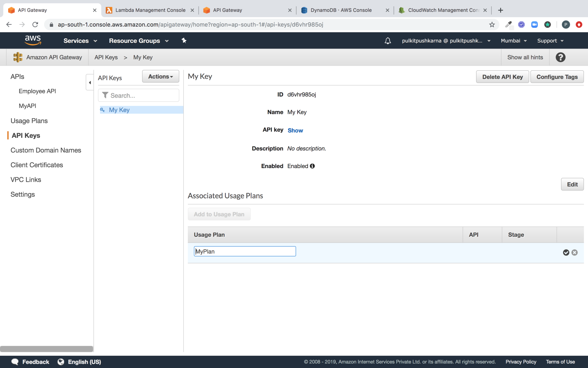Open the help question mark icon
588x368 pixels.
561,57
